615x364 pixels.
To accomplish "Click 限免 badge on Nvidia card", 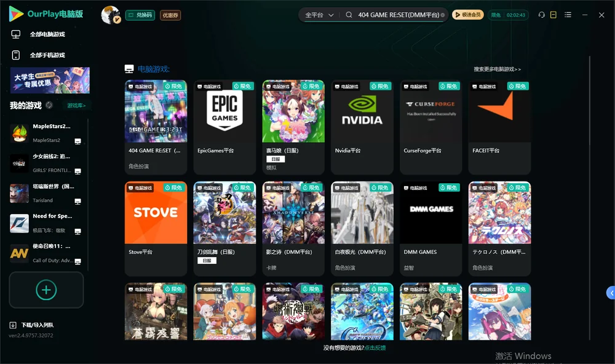I will point(381,86).
